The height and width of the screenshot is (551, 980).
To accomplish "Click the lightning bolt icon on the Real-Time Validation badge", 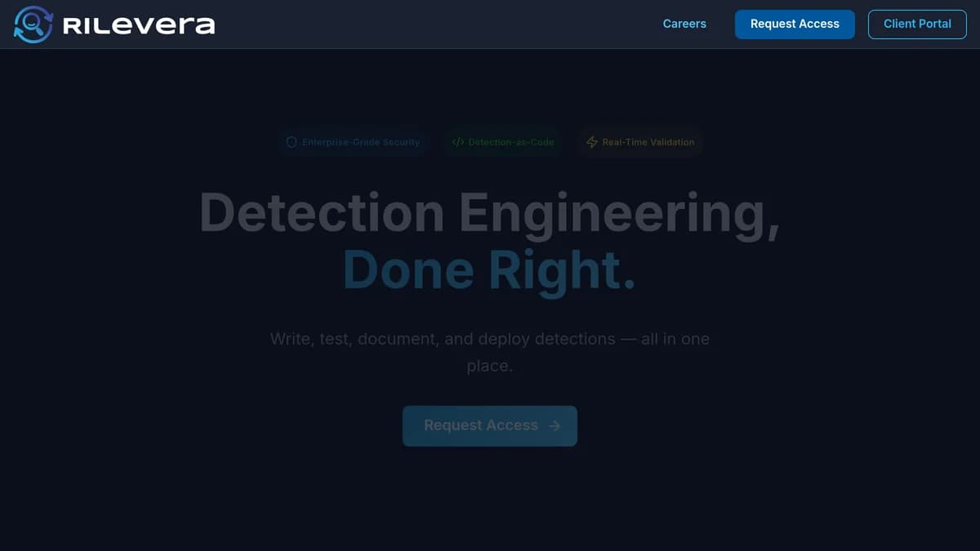I will pyautogui.click(x=591, y=142).
